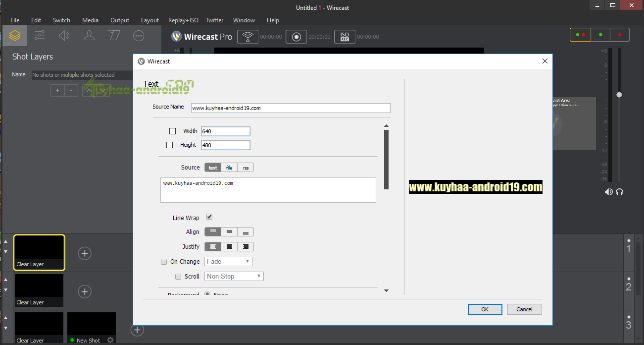Select the green dot preview layout
This screenshot has width=644, height=345.
coord(600,35)
